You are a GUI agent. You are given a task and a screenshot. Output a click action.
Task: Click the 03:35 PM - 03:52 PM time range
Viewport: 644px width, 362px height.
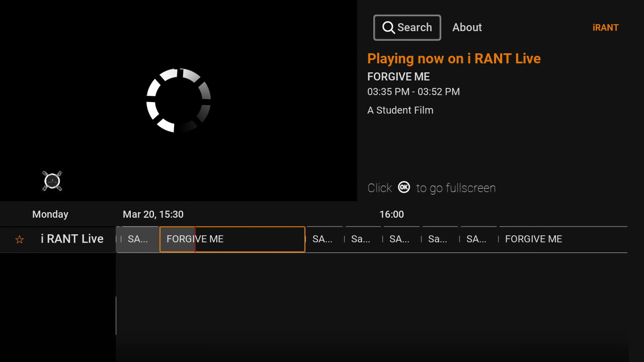tap(414, 92)
